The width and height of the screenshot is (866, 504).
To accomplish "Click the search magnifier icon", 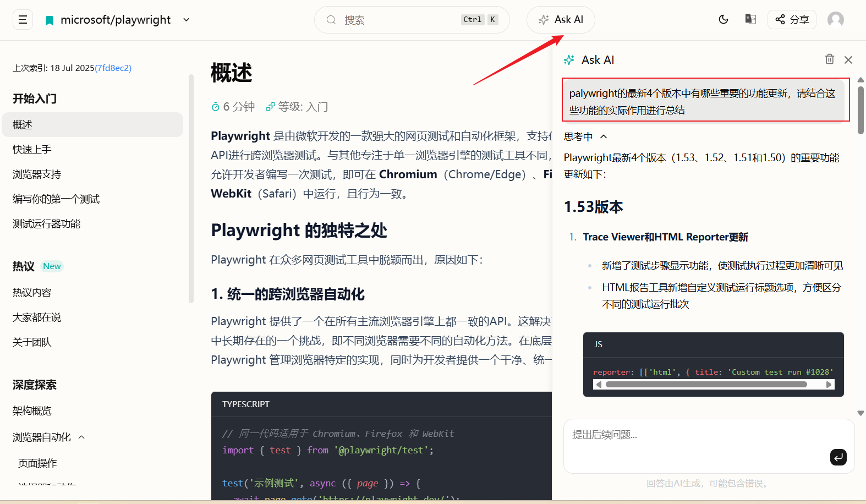I will point(331,20).
